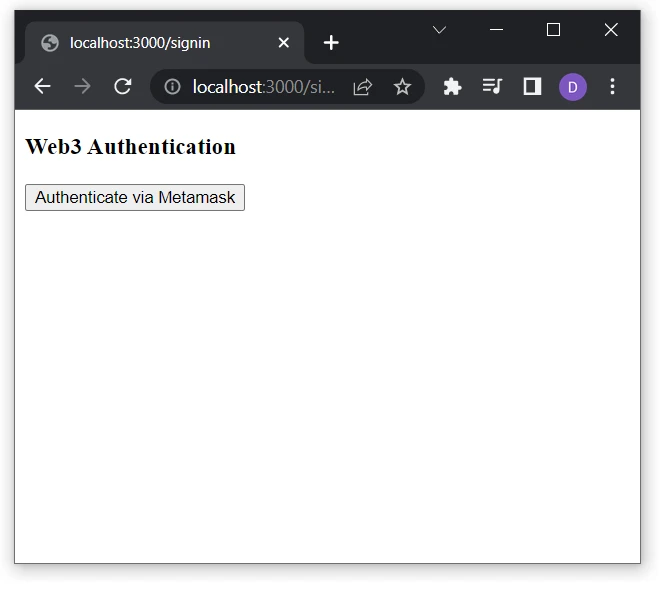Reload the signin page
670x594 pixels.
[124, 88]
